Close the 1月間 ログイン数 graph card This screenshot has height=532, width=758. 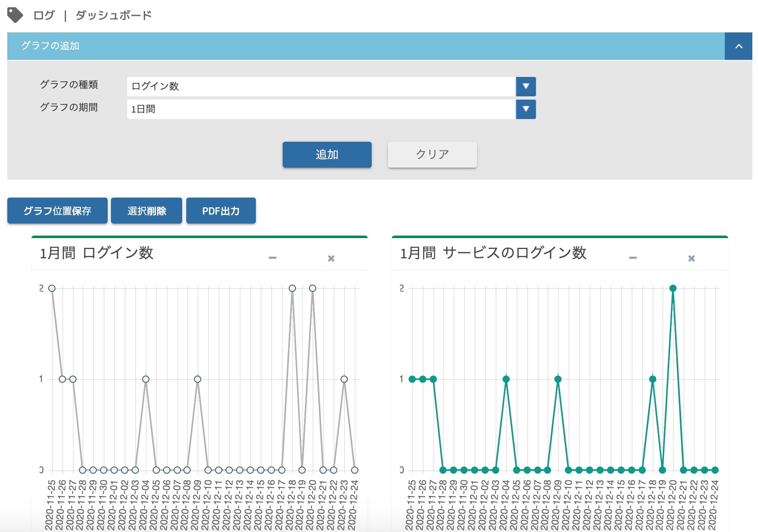(x=331, y=258)
